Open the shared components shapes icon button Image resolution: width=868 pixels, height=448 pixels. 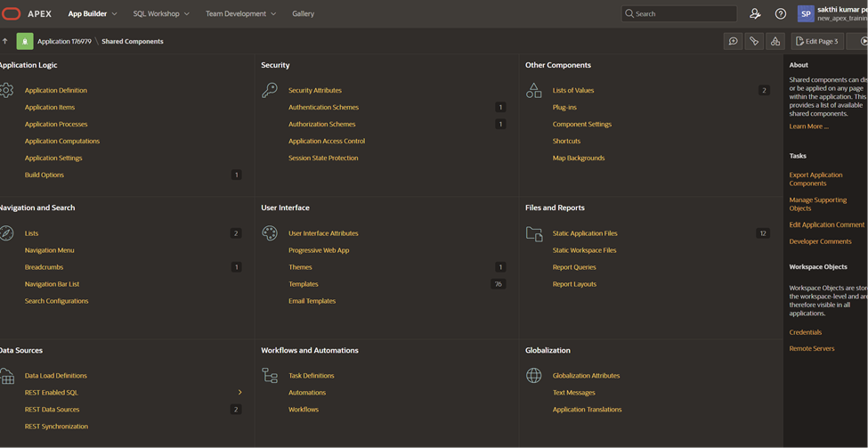(x=775, y=41)
